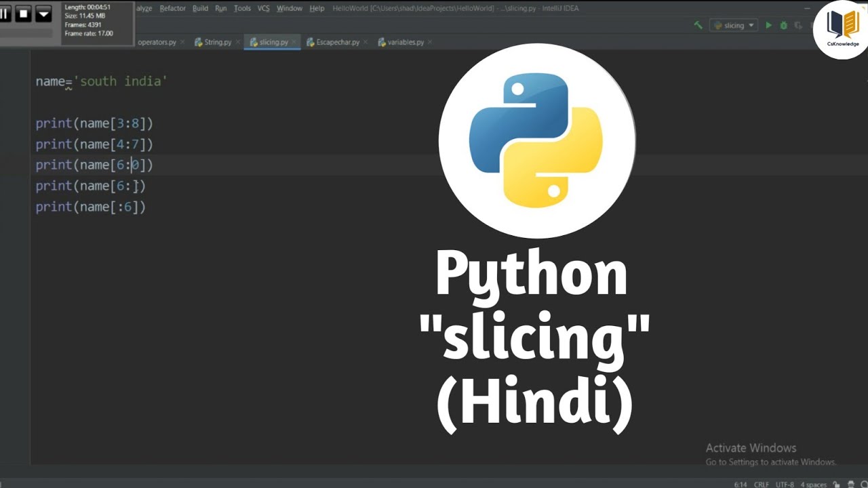Click the print(name[3:8]) line
This screenshot has width=868, height=488.
click(x=94, y=123)
